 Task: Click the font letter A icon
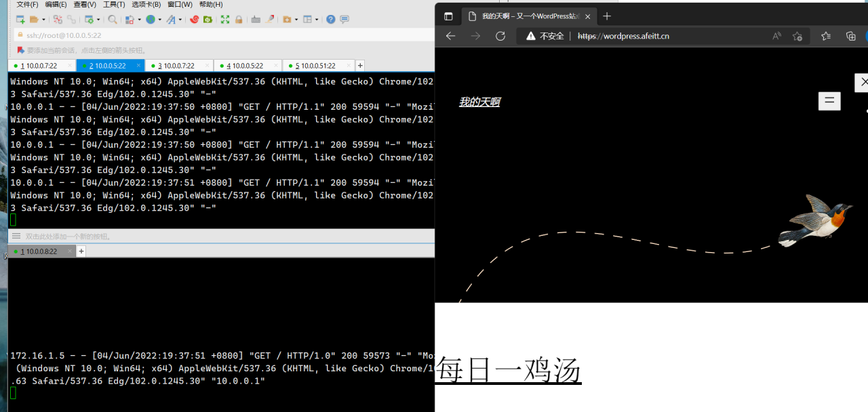[171, 20]
